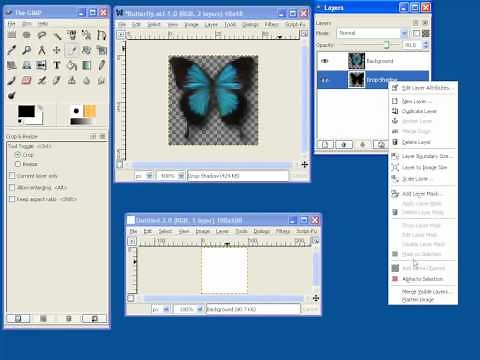Hide the Background layer using its eye icon
480x360 pixels.
[x=324, y=61]
